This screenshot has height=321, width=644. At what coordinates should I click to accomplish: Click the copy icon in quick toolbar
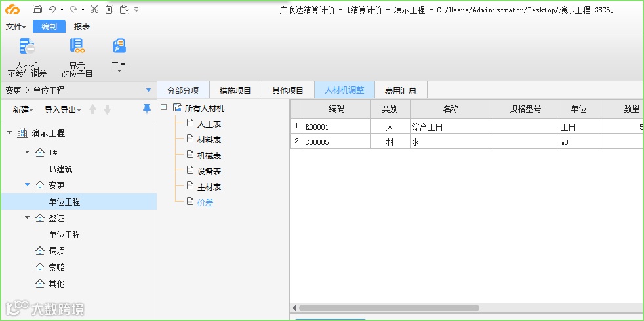110,9
